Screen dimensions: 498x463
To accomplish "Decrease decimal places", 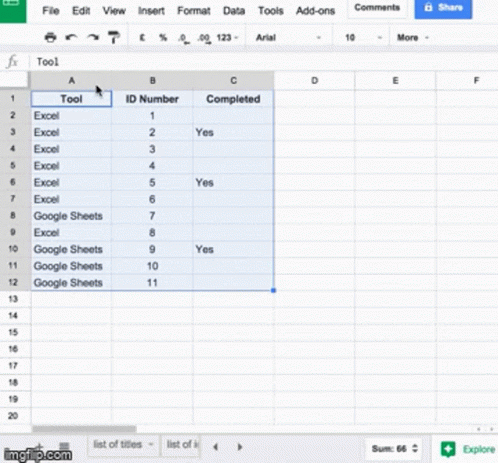I will coord(184,38).
